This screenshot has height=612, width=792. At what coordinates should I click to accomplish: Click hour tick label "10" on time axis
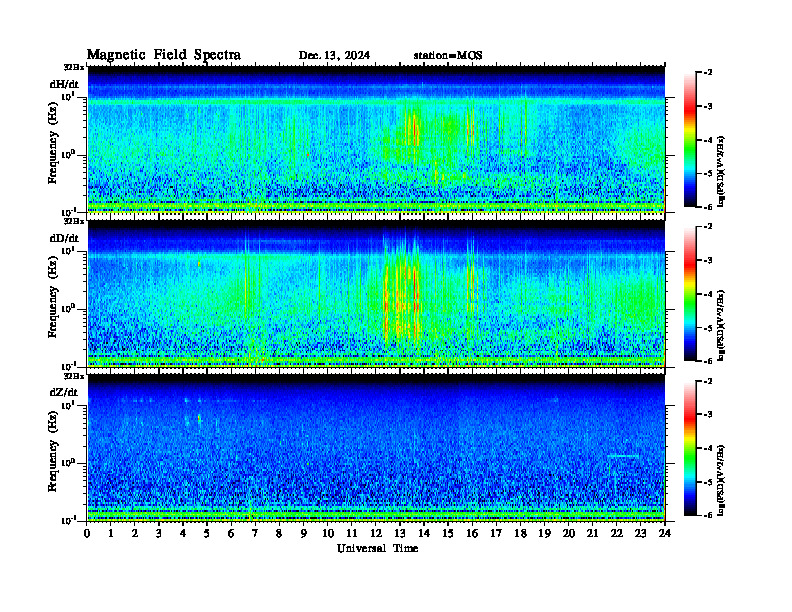[x=328, y=533]
